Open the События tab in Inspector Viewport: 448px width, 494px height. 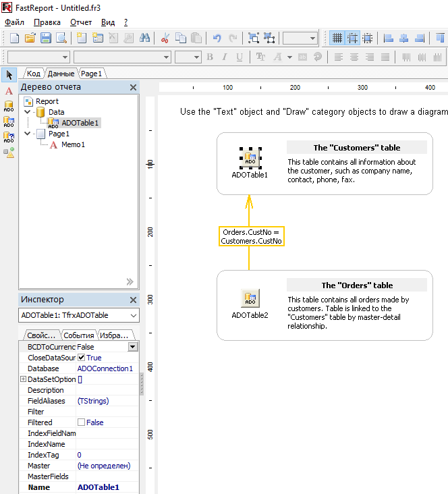coord(78,335)
